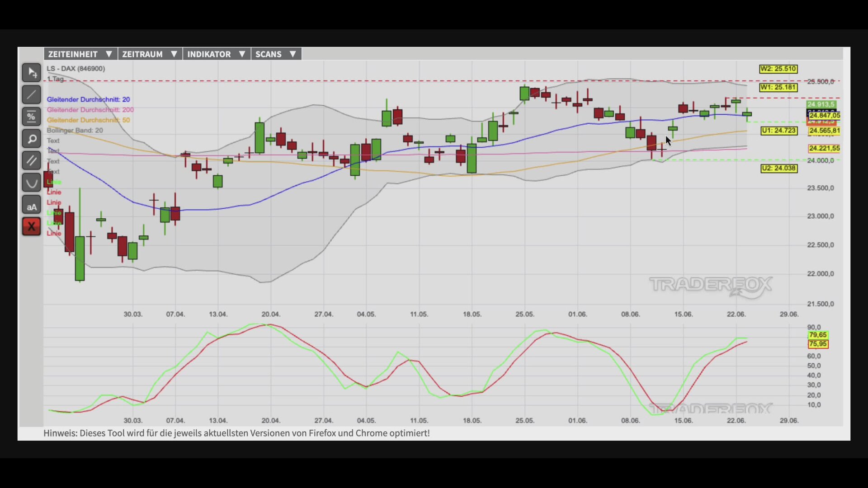868x488 pixels.
Task: Click the 15.06. date on price axis
Action: point(684,314)
